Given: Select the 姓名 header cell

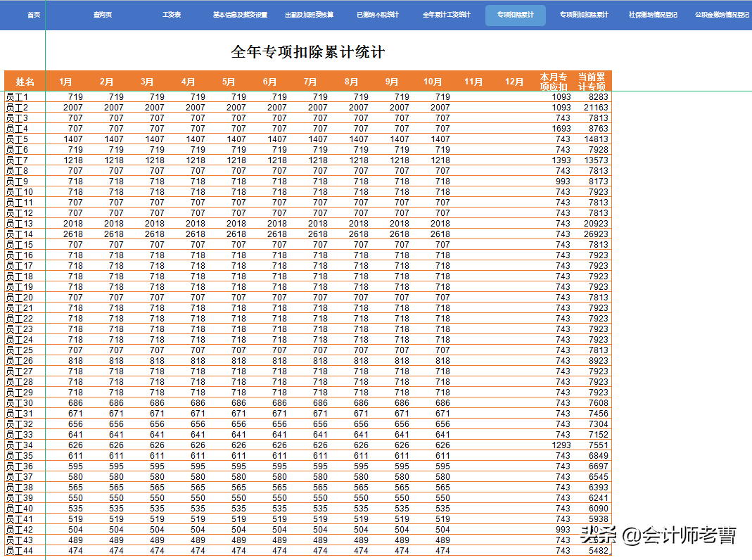Looking at the screenshot, I should (24, 80).
